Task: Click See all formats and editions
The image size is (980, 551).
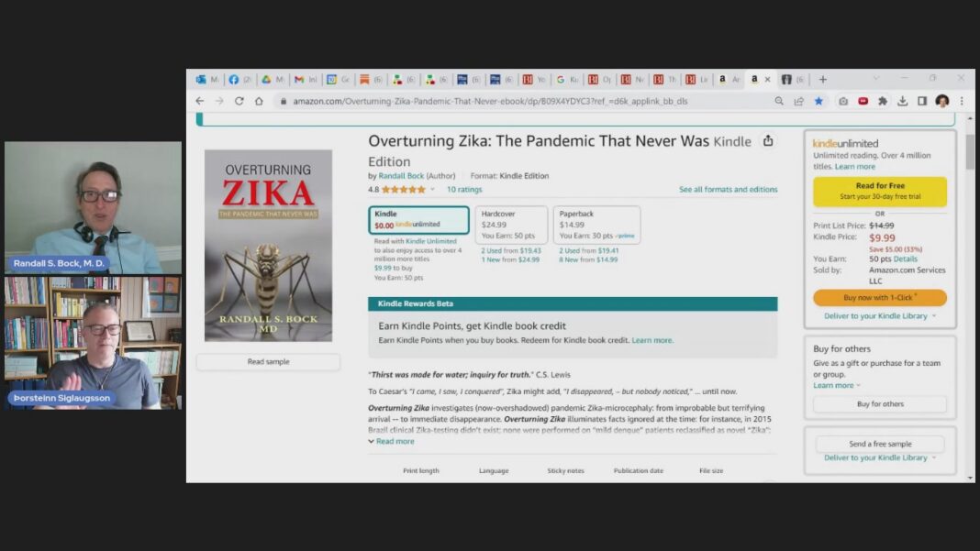Action: (x=729, y=189)
